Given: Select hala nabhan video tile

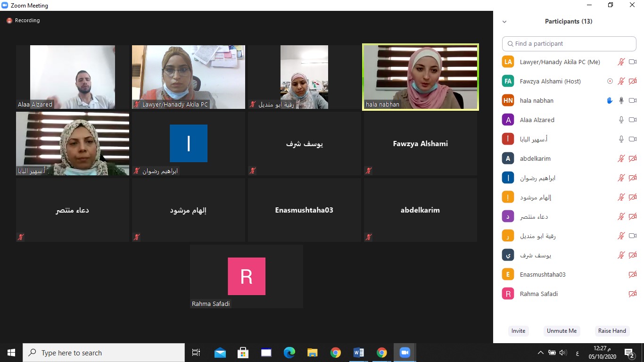Looking at the screenshot, I should coord(421,77).
